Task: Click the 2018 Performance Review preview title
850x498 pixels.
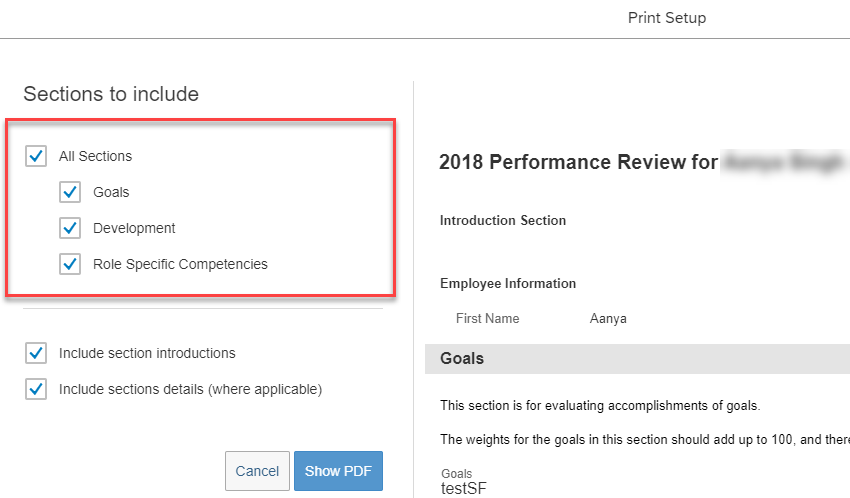Action: [x=578, y=162]
